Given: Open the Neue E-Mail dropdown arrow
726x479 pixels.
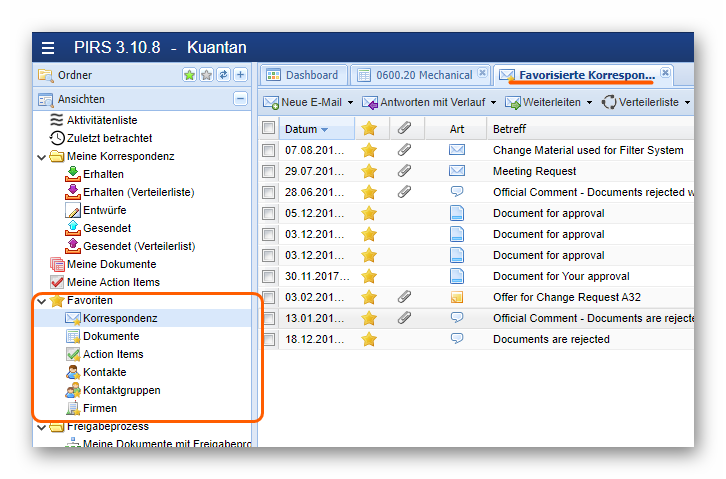Looking at the screenshot, I should [x=350, y=102].
